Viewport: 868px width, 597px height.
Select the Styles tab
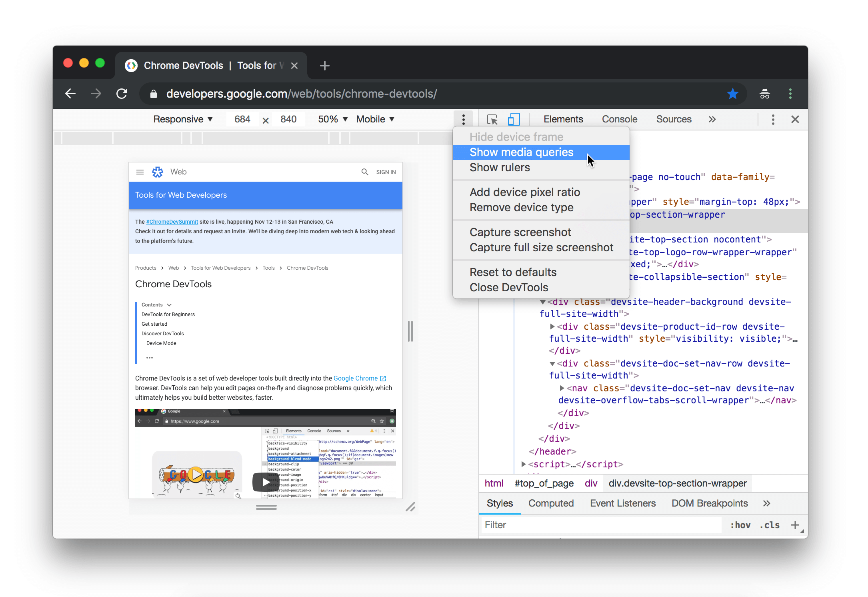tap(500, 503)
